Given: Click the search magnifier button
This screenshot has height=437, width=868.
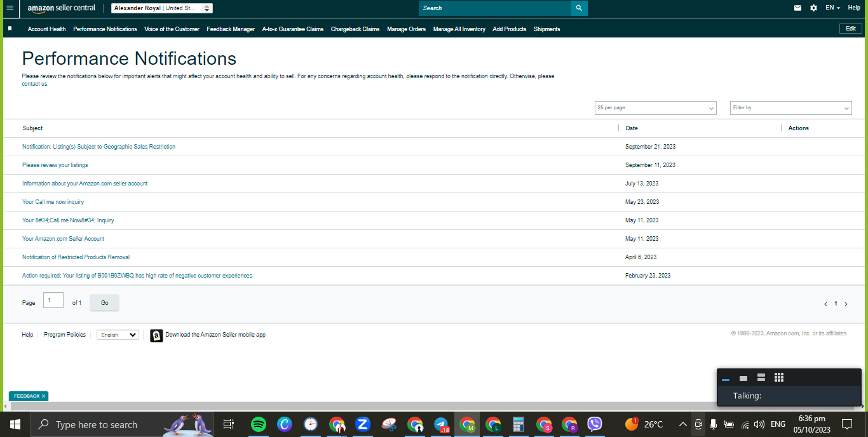Looking at the screenshot, I should (579, 8).
